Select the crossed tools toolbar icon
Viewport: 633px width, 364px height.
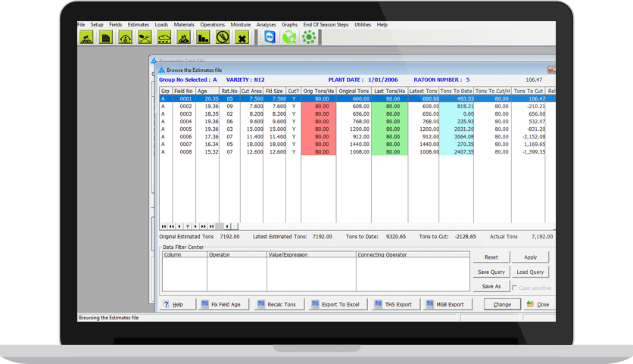(145, 38)
